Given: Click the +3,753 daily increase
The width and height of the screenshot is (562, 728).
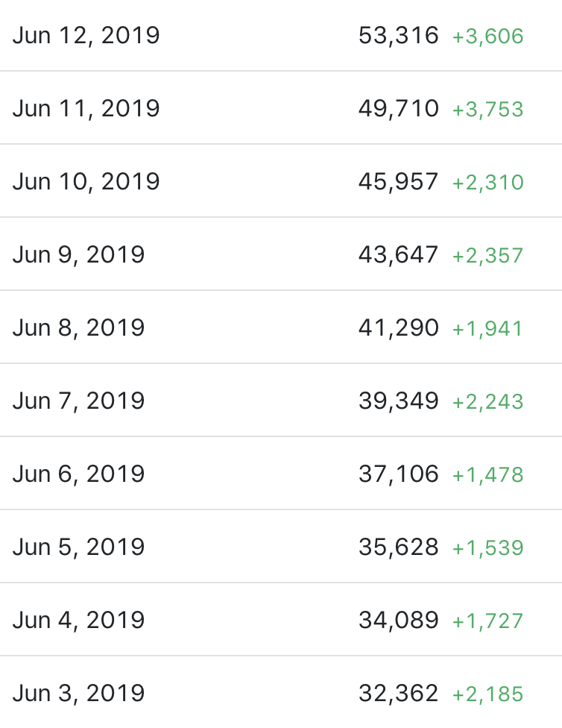Looking at the screenshot, I should (x=488, y=110).
